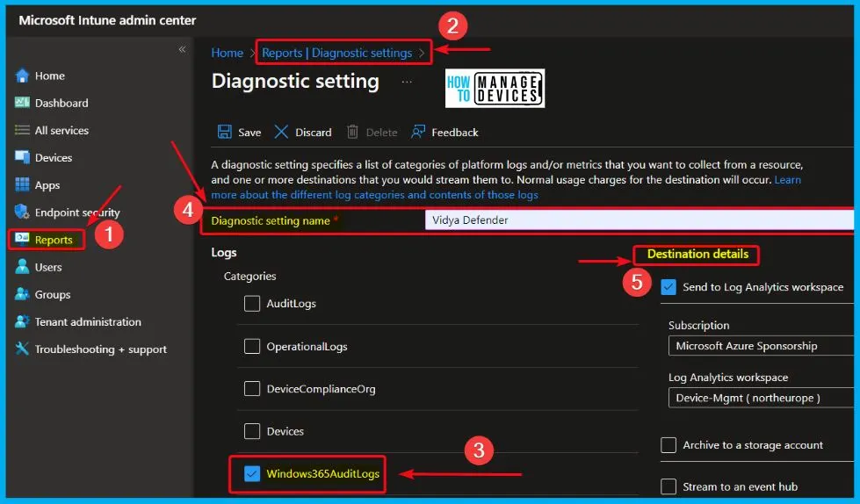The width and height of the screenshot is (860, 504).
Task: Expand the Log Analytics workspace dropdown
Action: [x=761, y=398]
